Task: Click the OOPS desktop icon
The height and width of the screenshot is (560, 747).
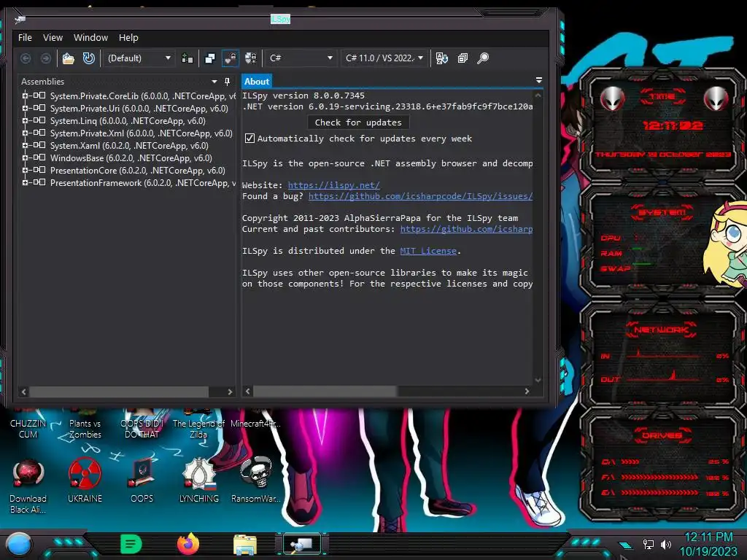Action: pyautogui.click(x=142, y=480)
